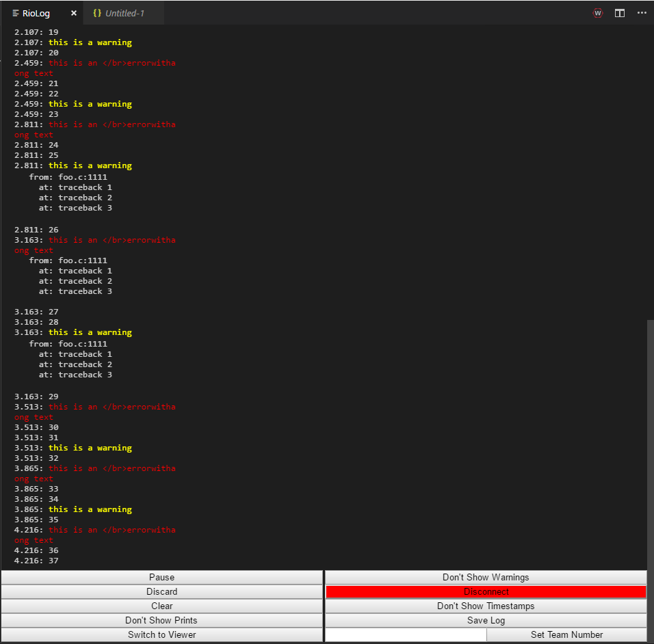654x644 pixels.
Task: Click the red Disconnect button
Action: (486, 592)
